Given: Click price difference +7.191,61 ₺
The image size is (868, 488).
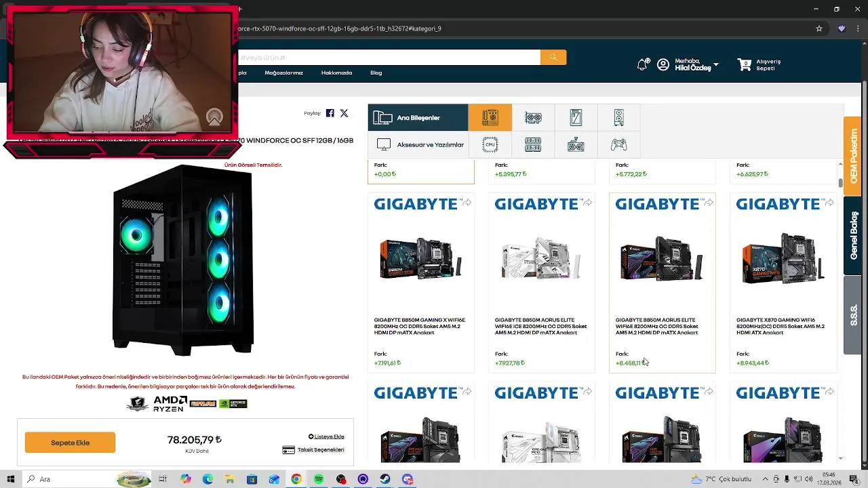Looking at the screenshot, I should click(387, 363).
